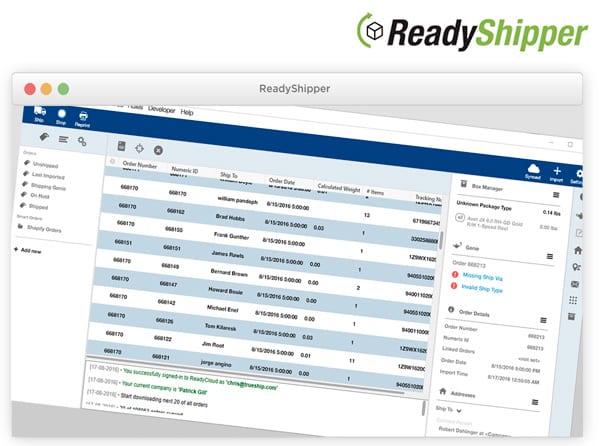Image resolution: width=600 pixels, height=446 pixels.
Task: Sort by the Numeric ID column header
Action: (x=185, y=170)
